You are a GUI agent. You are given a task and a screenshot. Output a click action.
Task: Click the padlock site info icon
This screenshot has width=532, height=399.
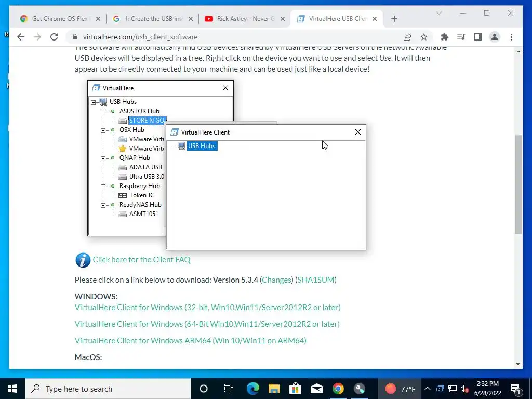pos(75,37)
